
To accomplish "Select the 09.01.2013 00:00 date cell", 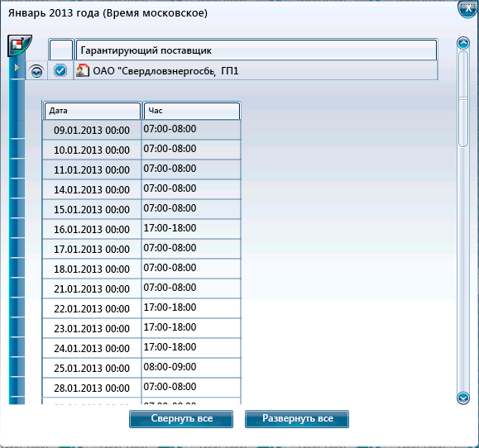I will [92, 130].
